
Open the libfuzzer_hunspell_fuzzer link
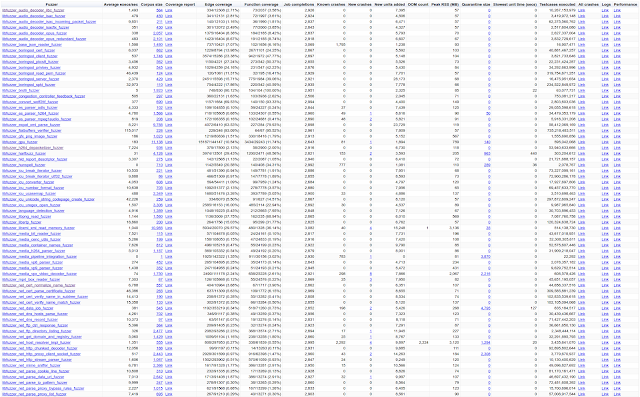pyautogui.click(x=24, y=165)
